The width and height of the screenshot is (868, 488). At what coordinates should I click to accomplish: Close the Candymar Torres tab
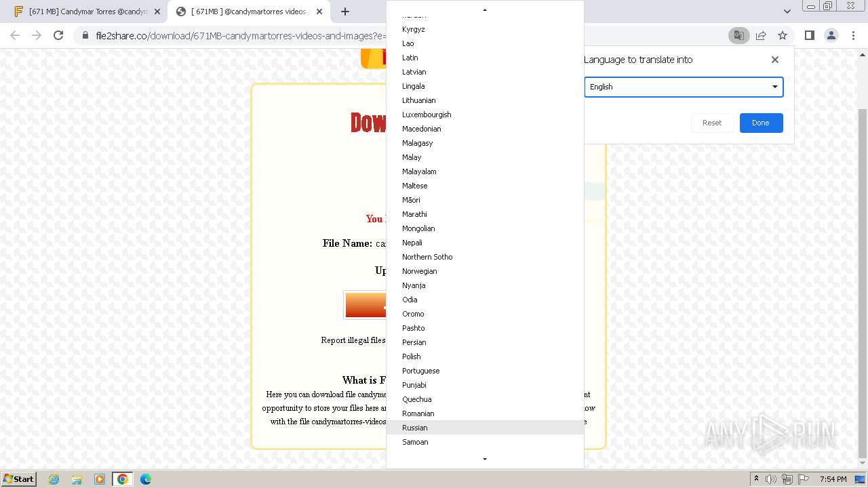157,12
